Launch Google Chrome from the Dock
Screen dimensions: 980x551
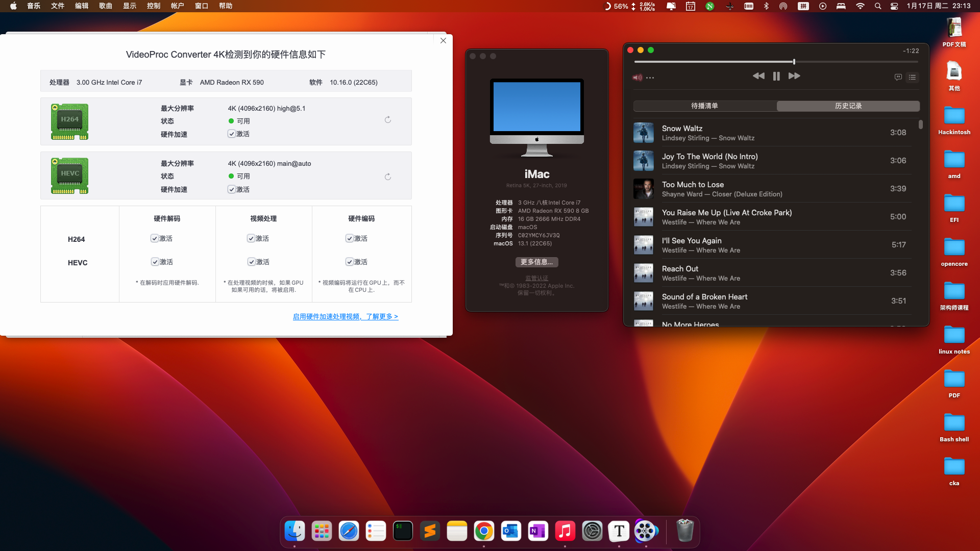(484, 531)
